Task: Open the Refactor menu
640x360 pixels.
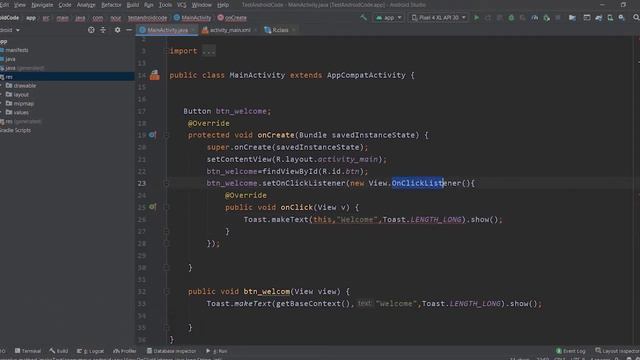Action: 111,5
